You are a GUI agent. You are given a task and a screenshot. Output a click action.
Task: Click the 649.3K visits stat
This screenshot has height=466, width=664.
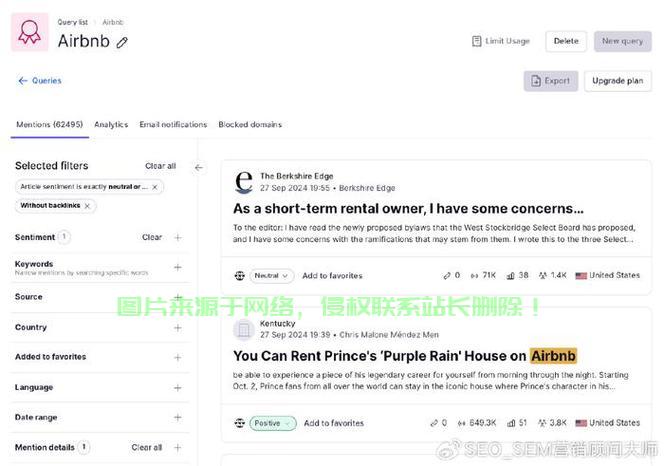pos(477,423)
